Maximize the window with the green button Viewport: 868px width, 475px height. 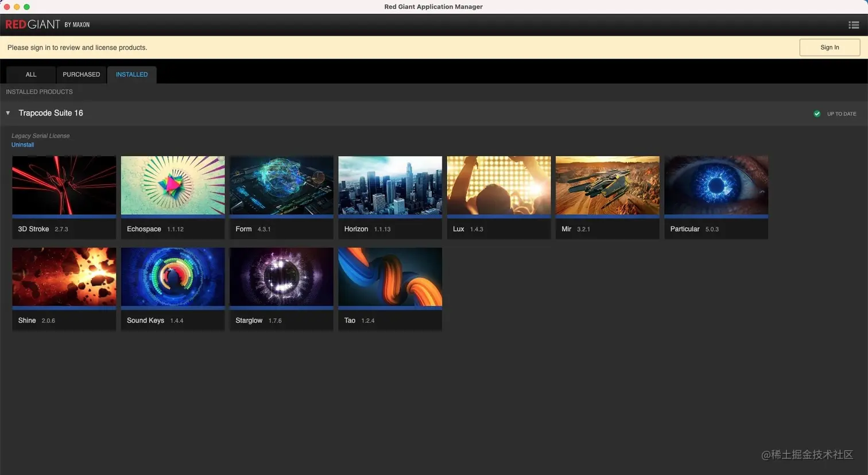(x=26, y=7)
